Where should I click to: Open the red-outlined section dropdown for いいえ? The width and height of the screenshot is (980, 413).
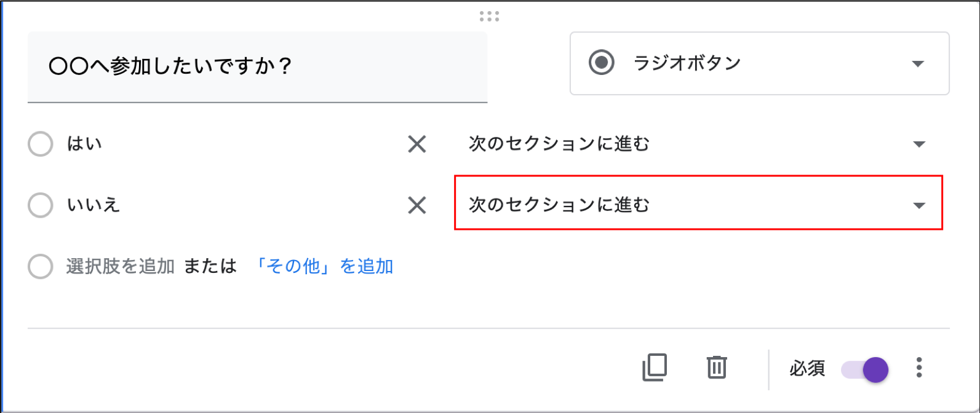(698, 203)
